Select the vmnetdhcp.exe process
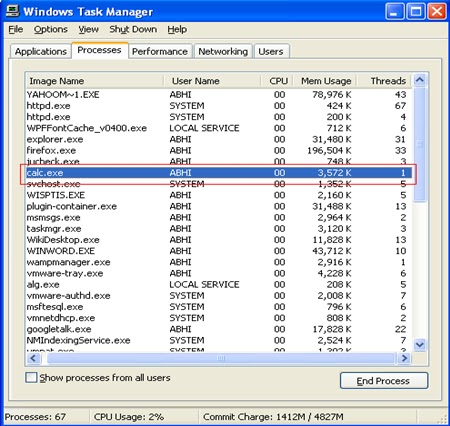The image size is (450, 426). [x=219, y=318]
